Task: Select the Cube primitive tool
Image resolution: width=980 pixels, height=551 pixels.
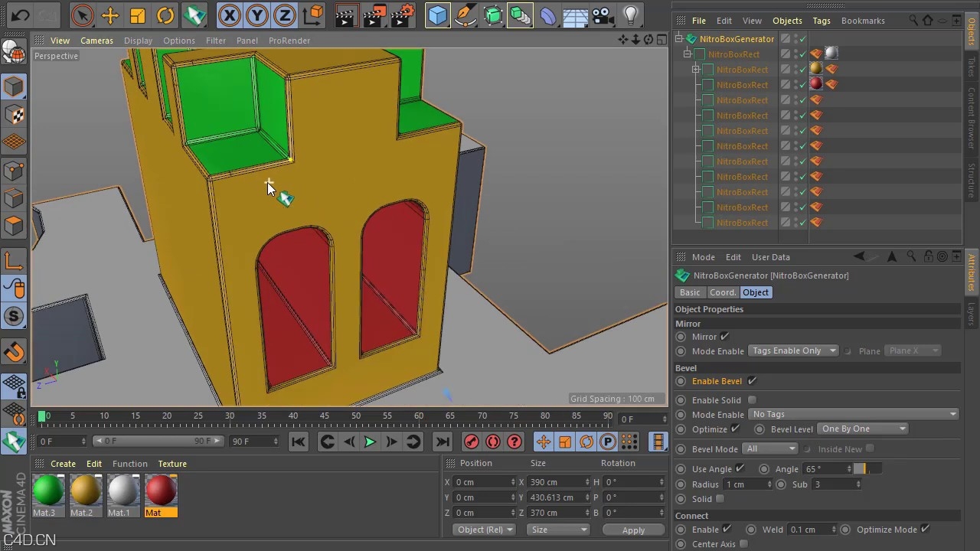Action: pyautogui.click(x=437, y=15)
